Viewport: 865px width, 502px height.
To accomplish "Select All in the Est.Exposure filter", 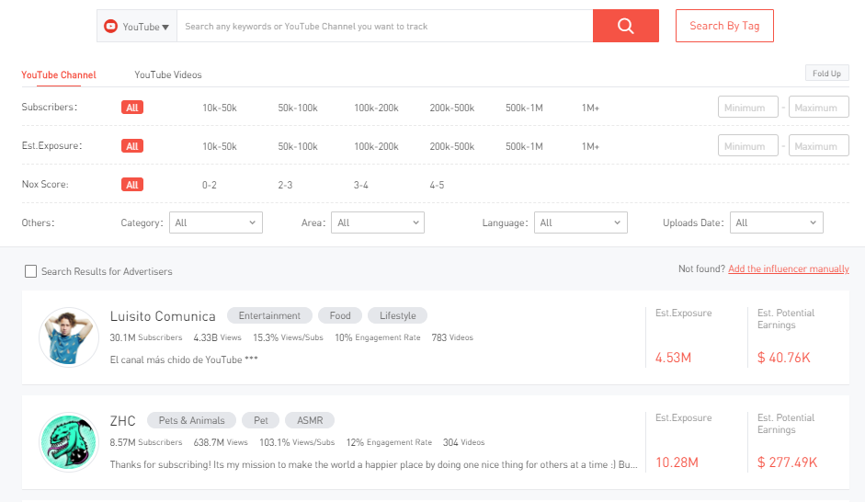I will 132,146.
